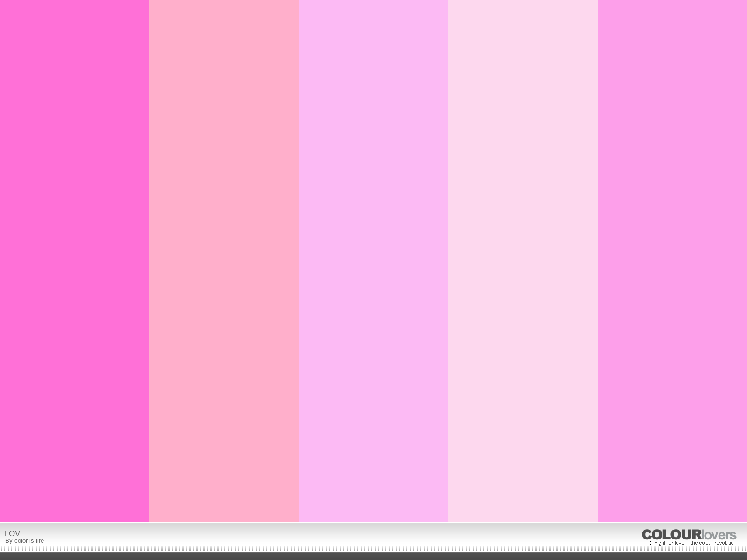747x560 pixels.
Task: Click the tagline Fight for love in the colour revolution
Action: point(695,543)
